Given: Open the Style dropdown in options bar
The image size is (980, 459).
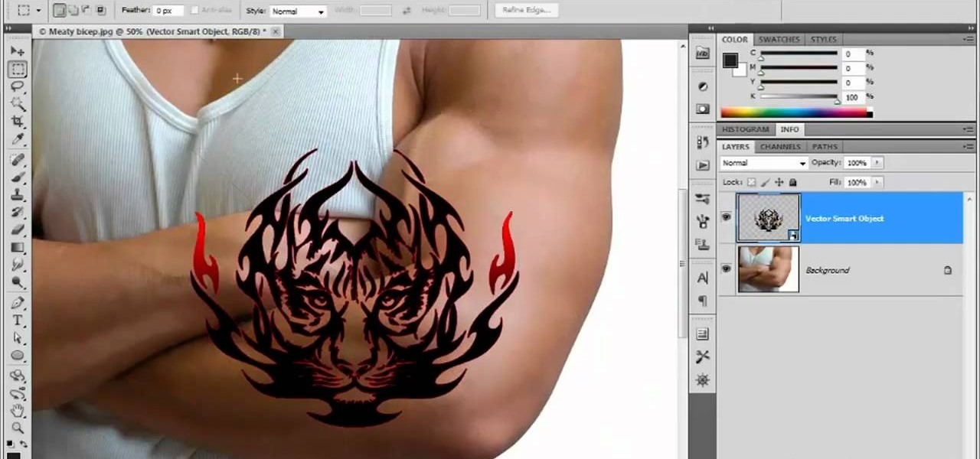Looking at the screenshot, I should [x=320, y=10].
